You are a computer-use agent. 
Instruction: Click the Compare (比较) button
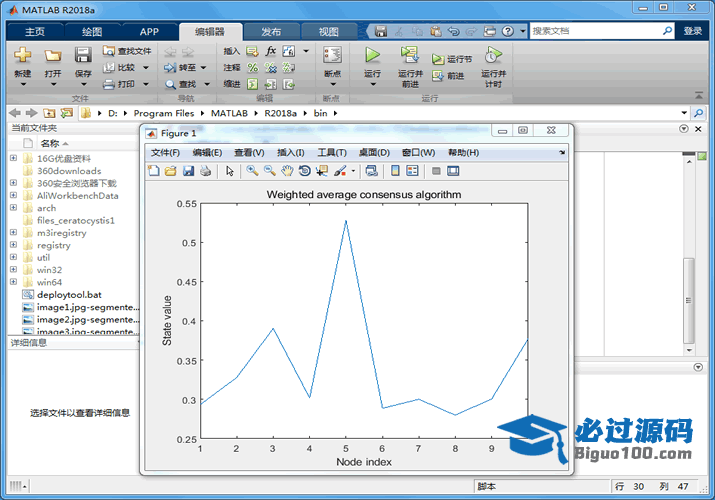tap(119, 67)
